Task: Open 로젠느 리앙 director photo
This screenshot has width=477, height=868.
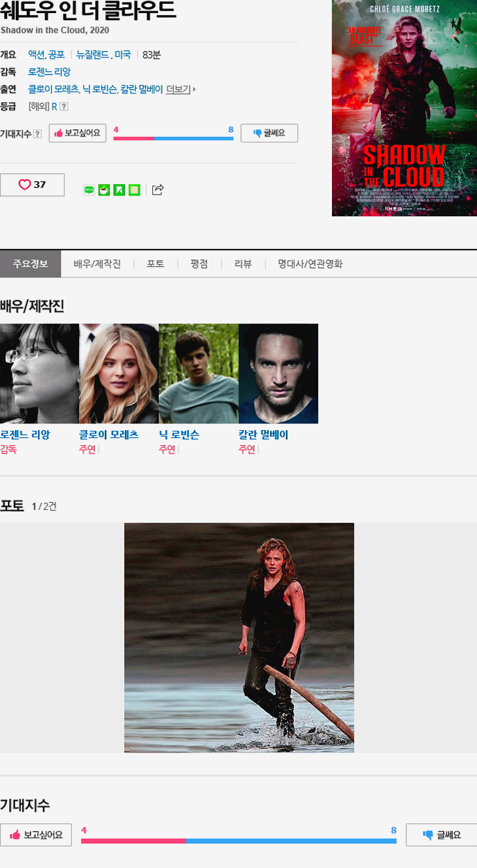Action: click(x=39, y=374)
